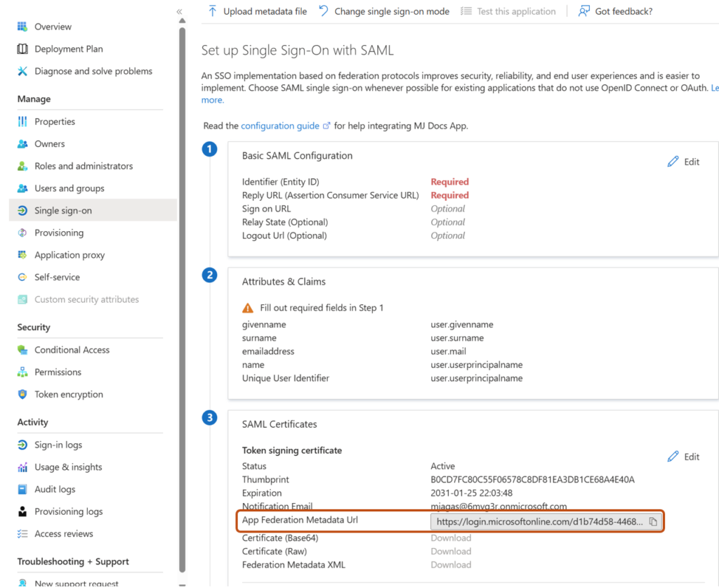
Task: Go to Users and groups
Action: (69, 188)
